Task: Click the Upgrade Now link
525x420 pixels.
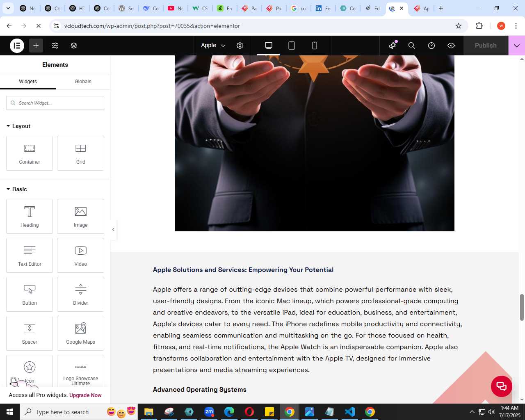Action: click(85, 395)
